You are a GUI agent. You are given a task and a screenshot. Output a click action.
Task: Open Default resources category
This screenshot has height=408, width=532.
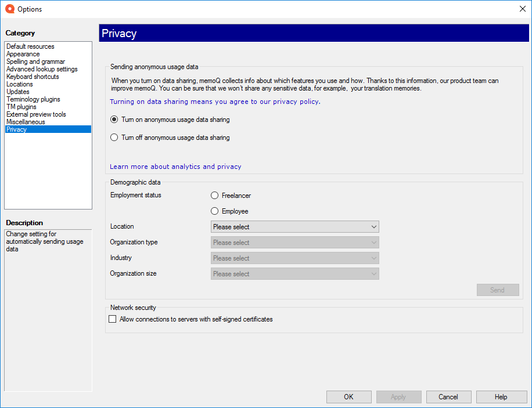coord(48,46)
